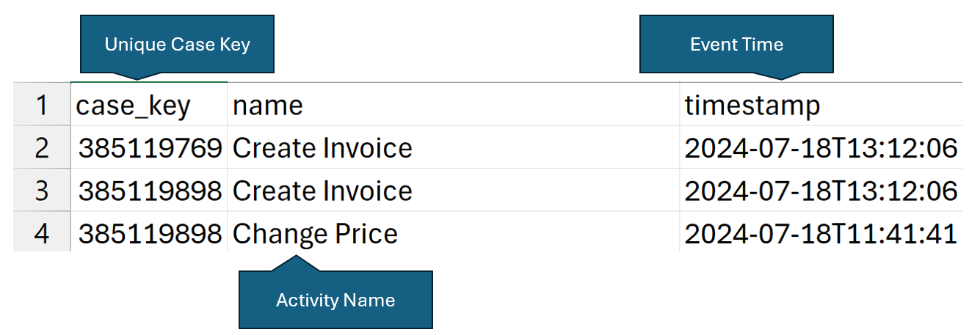Click Create Invoice cell in row 3

(322, 191)
